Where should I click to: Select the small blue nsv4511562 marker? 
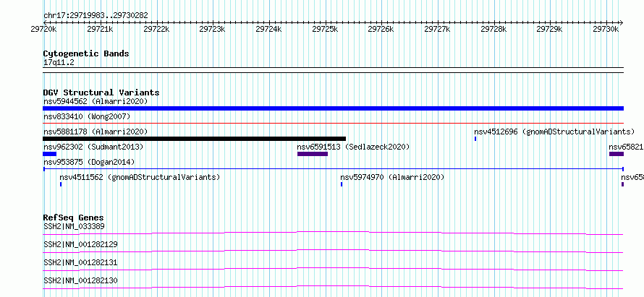61,184
